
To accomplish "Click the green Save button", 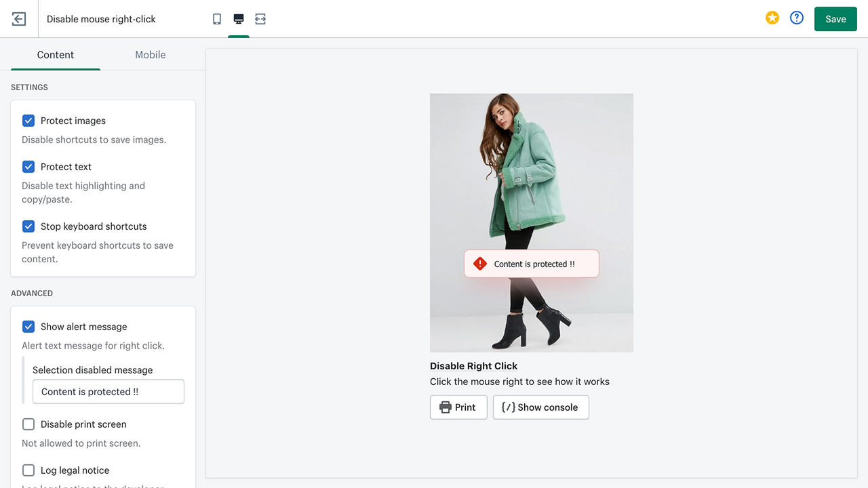I will point(835,19).
